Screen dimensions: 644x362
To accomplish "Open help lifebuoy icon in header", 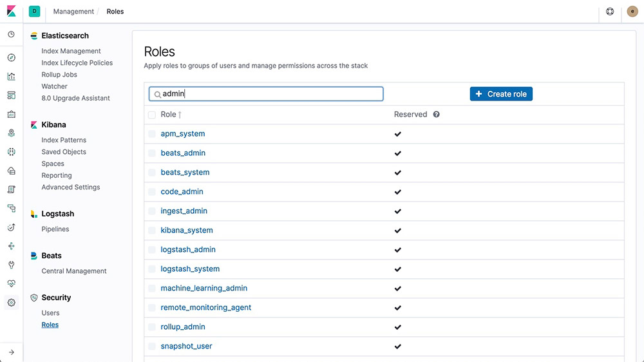I will (610, 12).
